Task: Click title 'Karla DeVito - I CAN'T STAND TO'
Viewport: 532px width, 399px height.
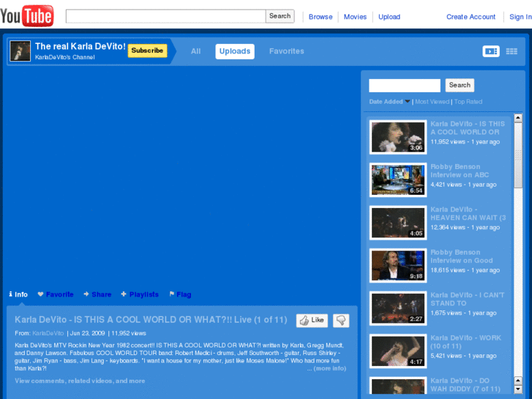Action: coord(467,299)
